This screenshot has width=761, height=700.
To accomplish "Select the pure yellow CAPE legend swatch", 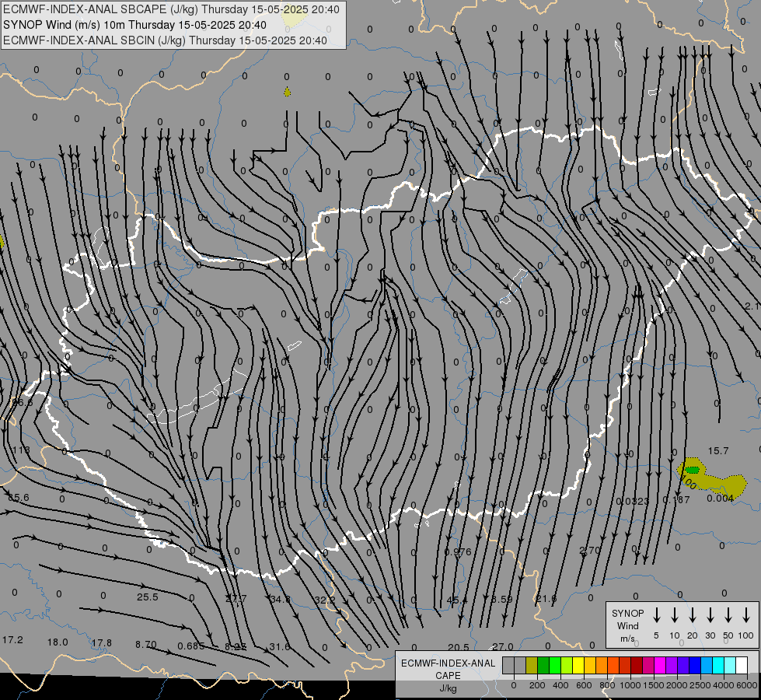I will coord(578,666).
